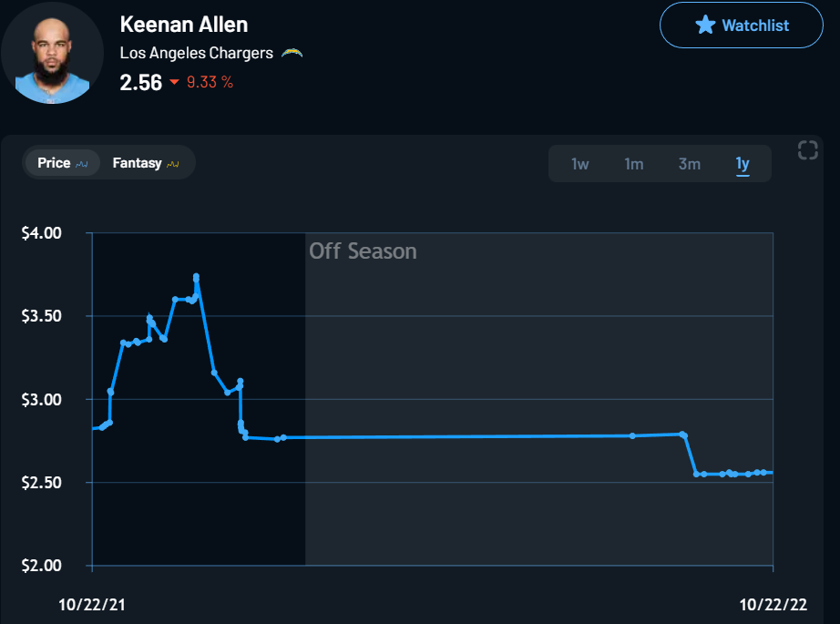Choose the 1y time range

(743, 164)
